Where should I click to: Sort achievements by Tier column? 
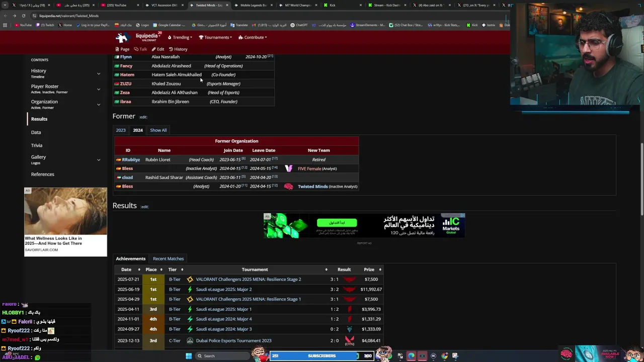tap(182, 270)
